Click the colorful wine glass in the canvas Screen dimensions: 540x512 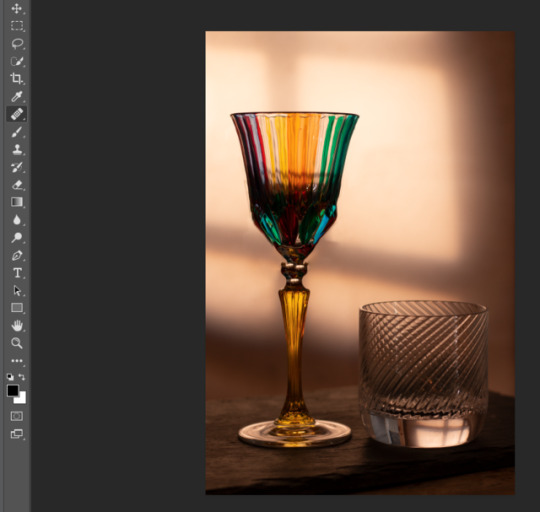(294, 280)
